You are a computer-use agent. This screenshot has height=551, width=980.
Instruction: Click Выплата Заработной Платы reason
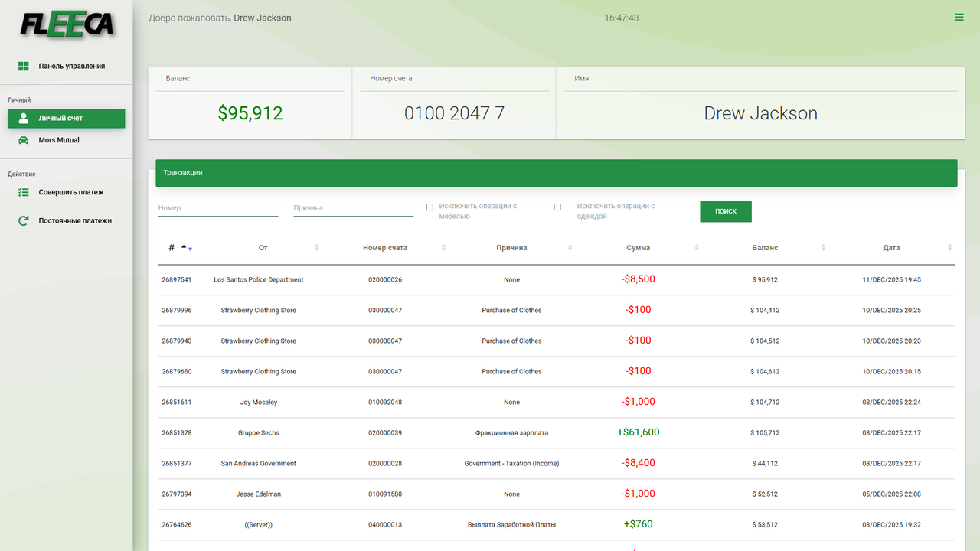tap(511, 525)
